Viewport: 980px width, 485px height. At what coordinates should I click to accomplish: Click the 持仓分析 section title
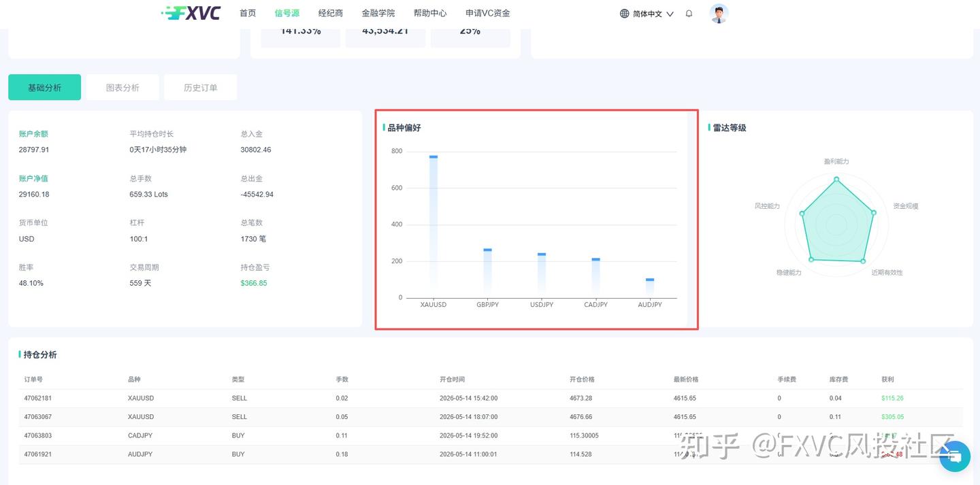pos(40,354)
